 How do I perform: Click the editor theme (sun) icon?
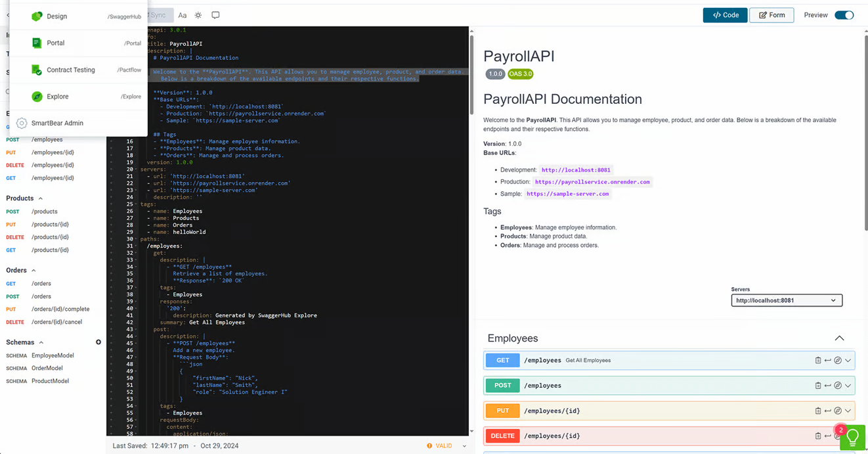point(198,15)
